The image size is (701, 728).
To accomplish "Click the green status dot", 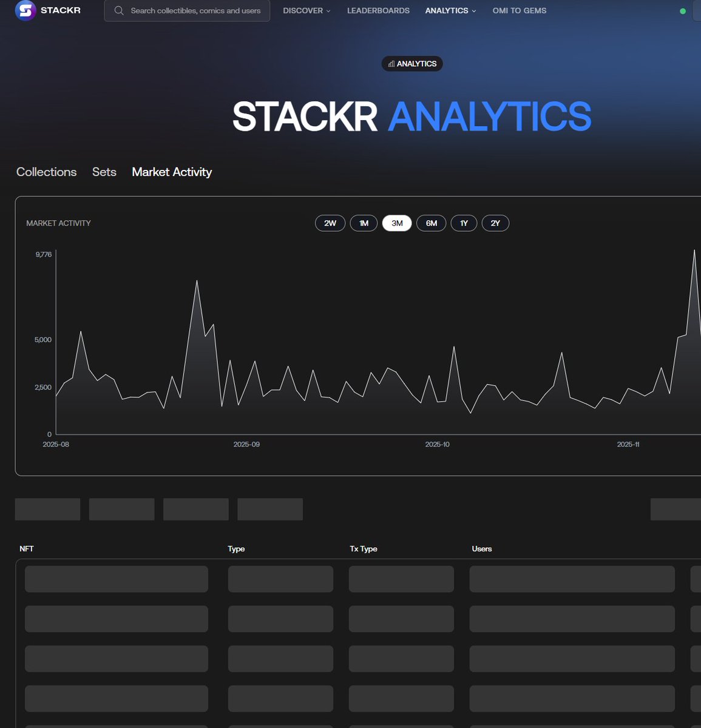I will (683, 11).
